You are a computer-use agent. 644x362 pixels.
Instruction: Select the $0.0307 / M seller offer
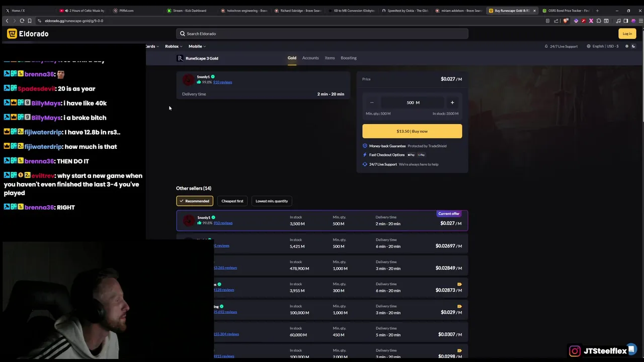[x=322, y=332]
